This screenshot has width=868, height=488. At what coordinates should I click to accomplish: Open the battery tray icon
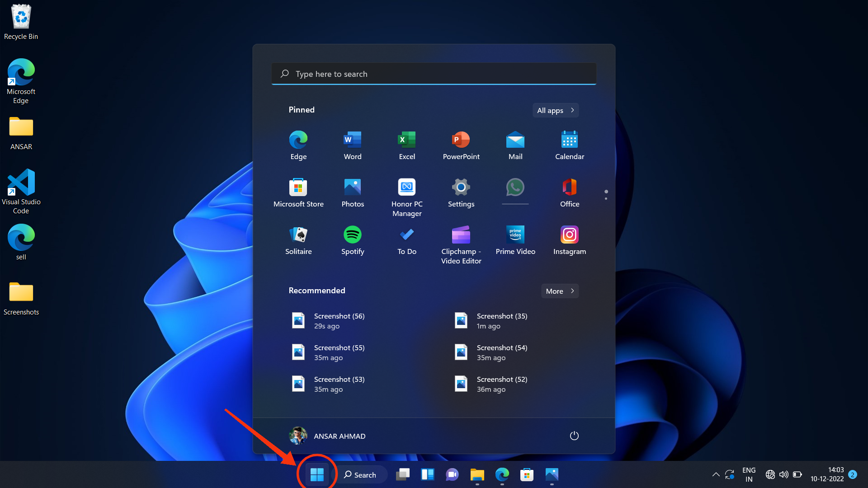(797, 474)
